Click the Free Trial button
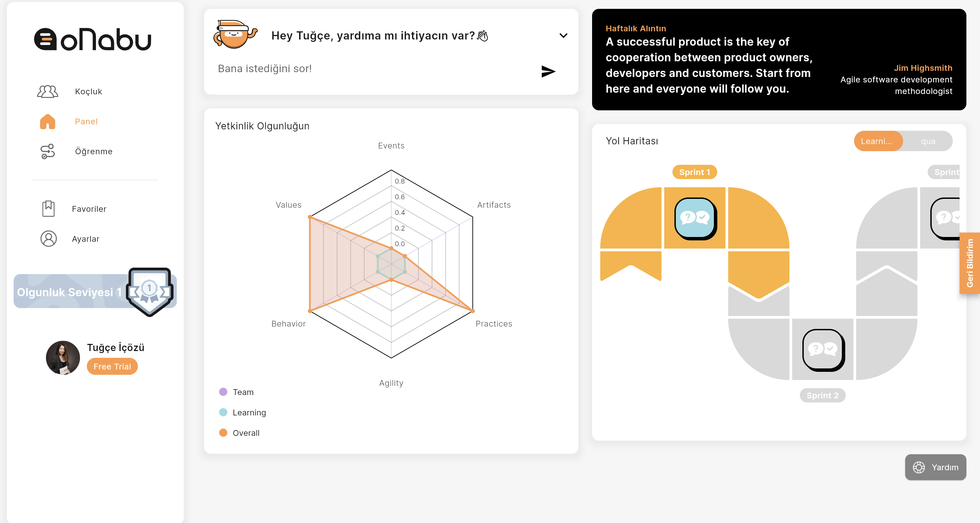This screenshot has height=523, width=980. tap(112, 366)
